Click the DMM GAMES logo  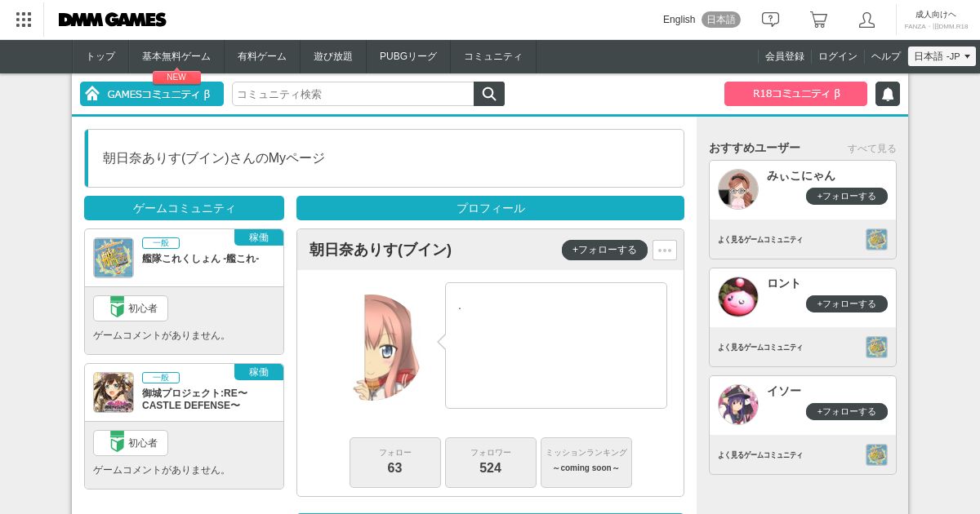point(112,20)
